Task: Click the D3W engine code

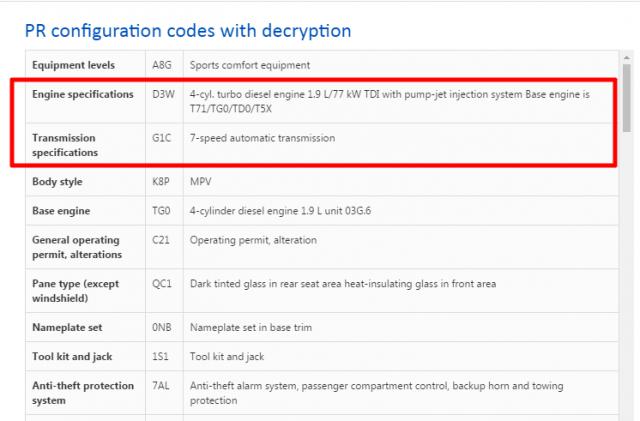Action: pyautogui.click(x=163, y=94)
